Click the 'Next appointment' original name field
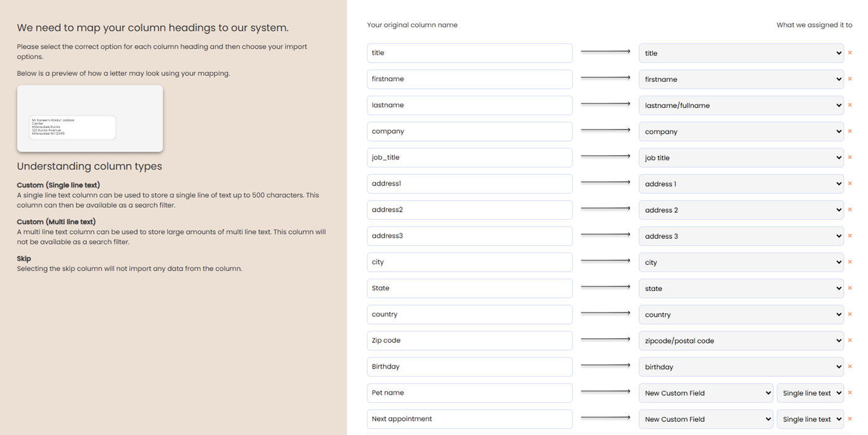 click(x=469, y=419)
